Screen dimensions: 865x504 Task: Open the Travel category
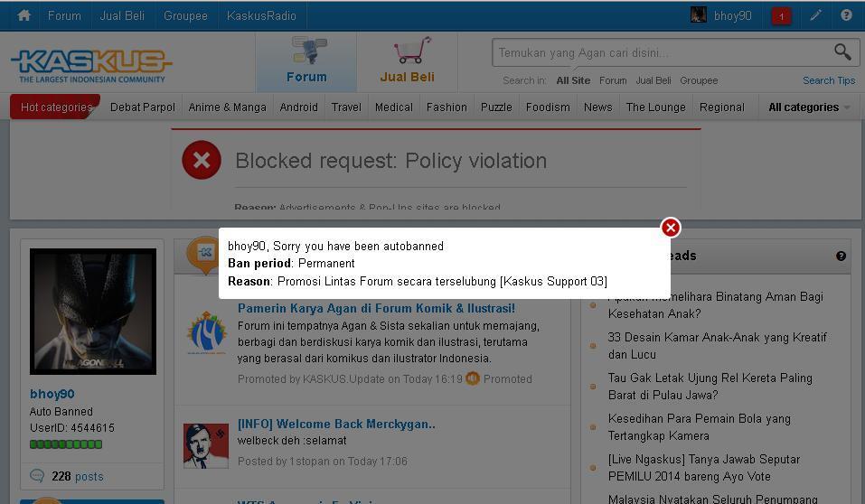(x=346, y=107)
